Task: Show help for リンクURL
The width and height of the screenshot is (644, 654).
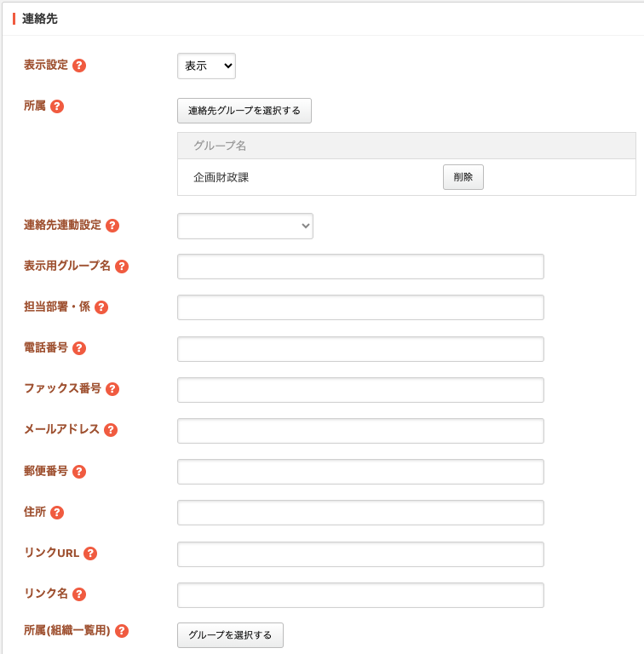Action: tap(90, 554)
